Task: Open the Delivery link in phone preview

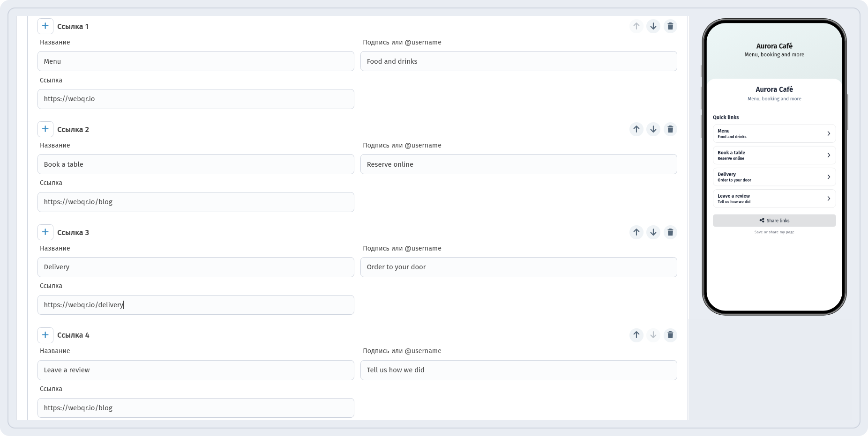Action: point(774,177)
